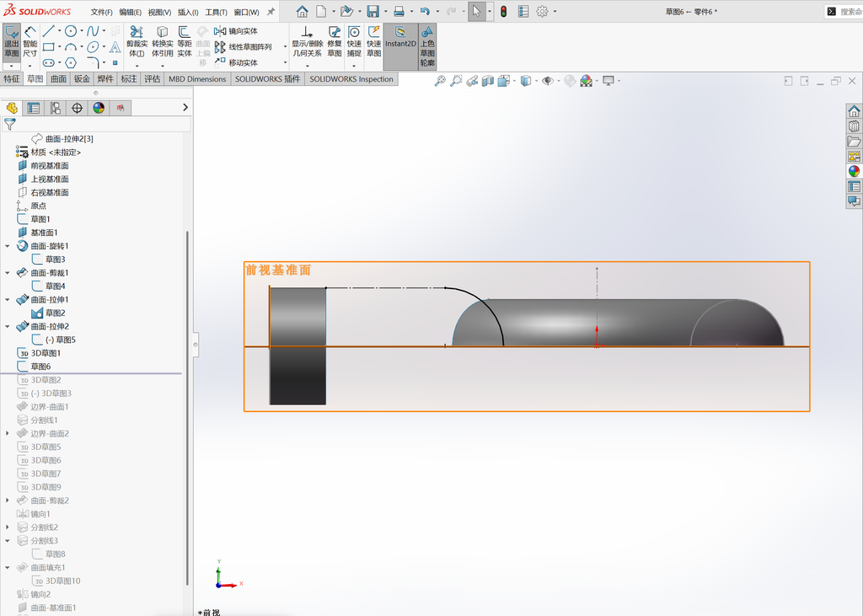
Task: Open the 显示/删除几何关系 dropdown arrow
Action: click(x=307, y=66)
